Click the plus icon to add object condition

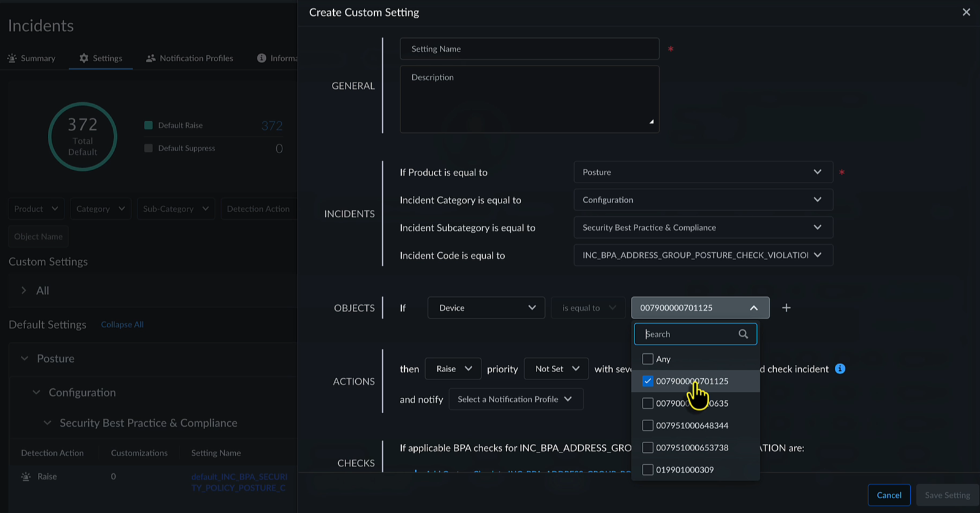pyautogui.click(x=786, y=308)
